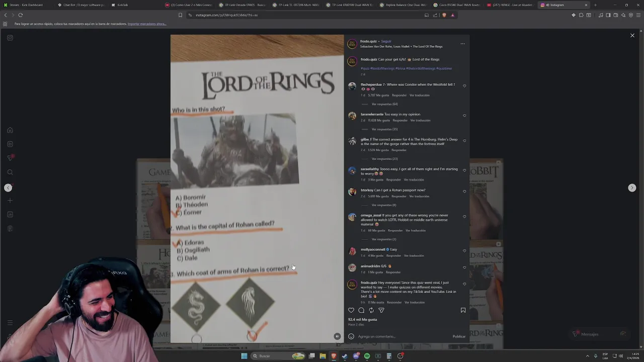
Task: Click the instagram.com address bar URL
Action: pos(226,15)
